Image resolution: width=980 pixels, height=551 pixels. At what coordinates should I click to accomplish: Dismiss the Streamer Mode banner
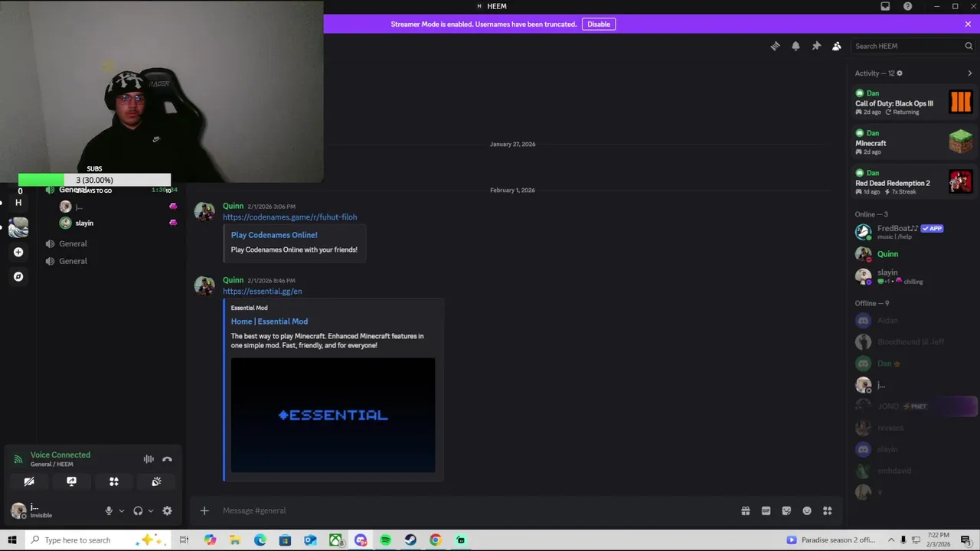click(968, 24)
